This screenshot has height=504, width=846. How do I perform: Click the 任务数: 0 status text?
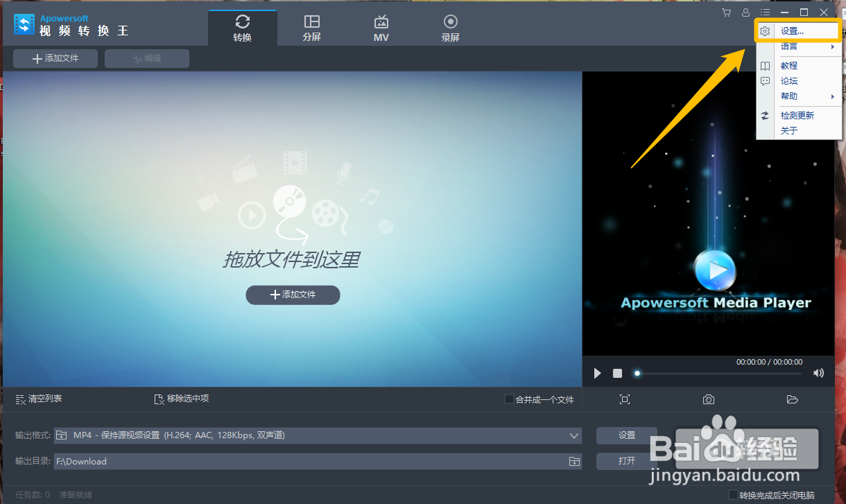(x=33, y=495)
